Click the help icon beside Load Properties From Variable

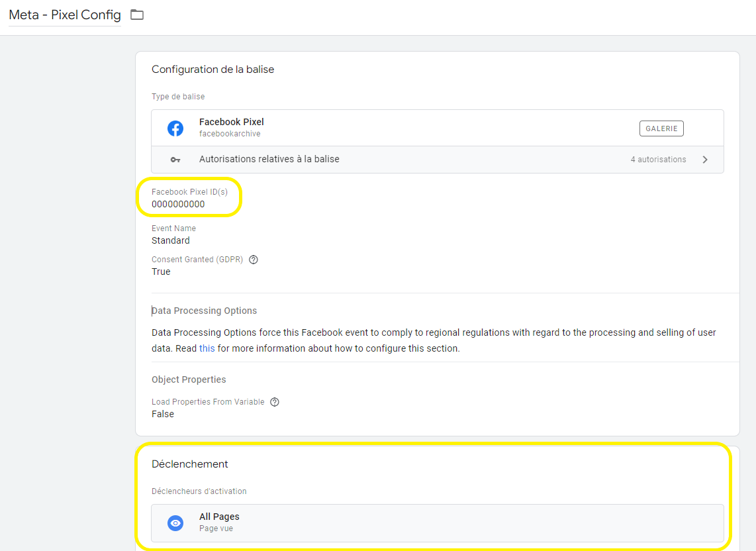274,401
